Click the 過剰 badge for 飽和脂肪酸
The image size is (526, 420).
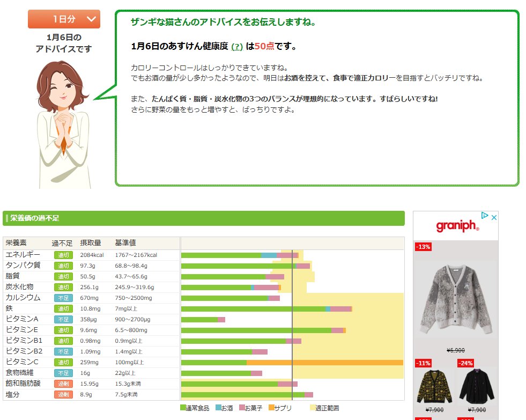tap(63, 384)
